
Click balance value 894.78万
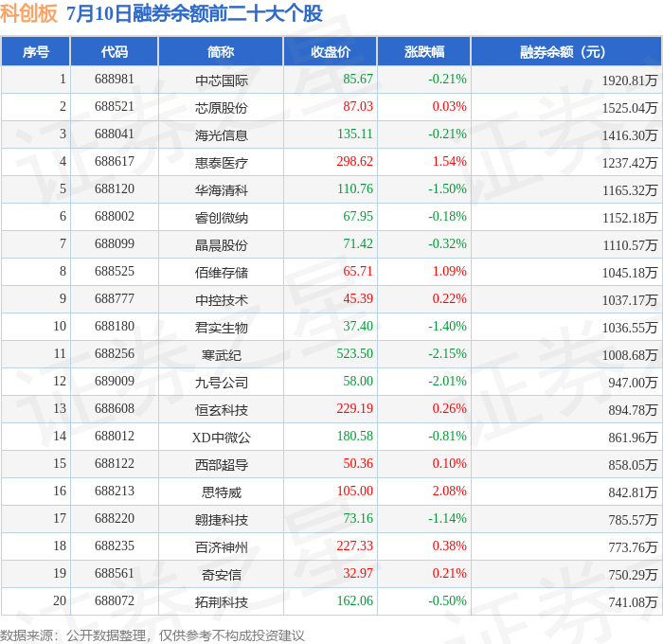[x=633, y=410]
